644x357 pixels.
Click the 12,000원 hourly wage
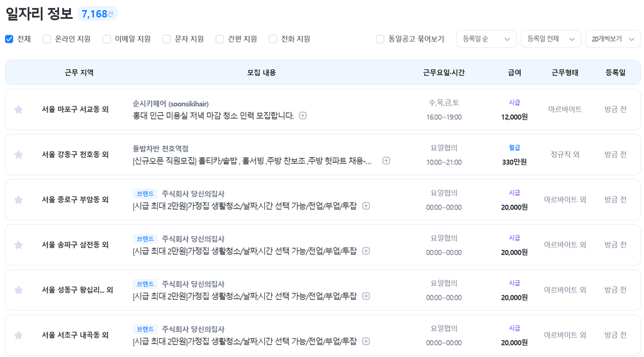coord(514,117)
